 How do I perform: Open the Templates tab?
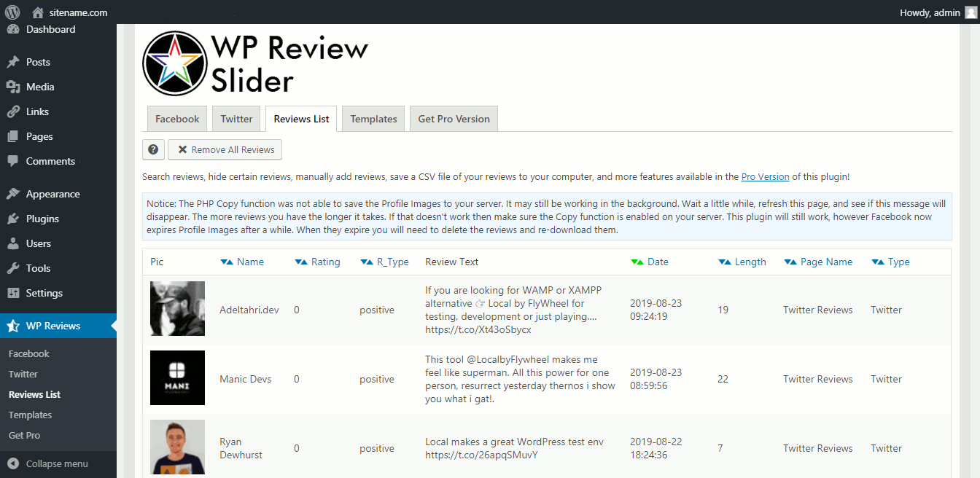point(373,119)
